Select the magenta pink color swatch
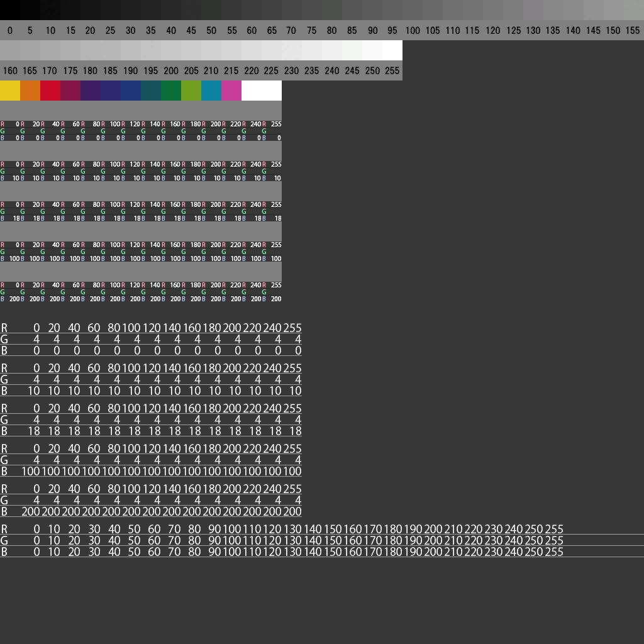 coord(231,91)
